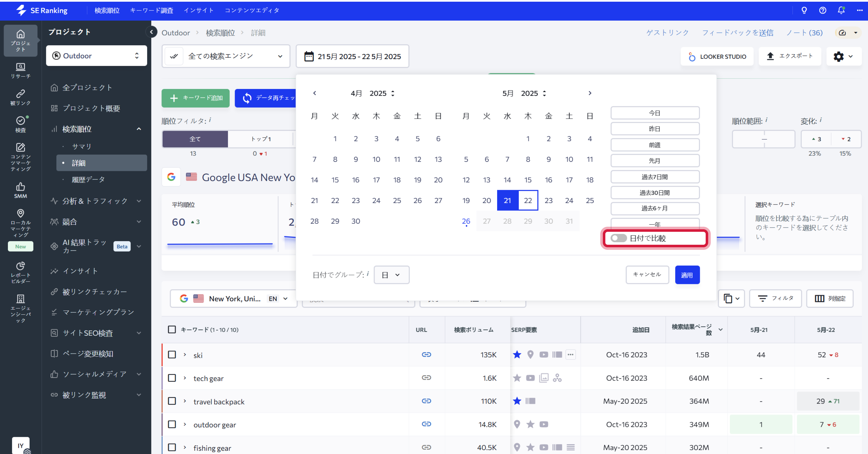Toggle the 日付で比較 switch

pyautogui.click(x=618, y=238)
